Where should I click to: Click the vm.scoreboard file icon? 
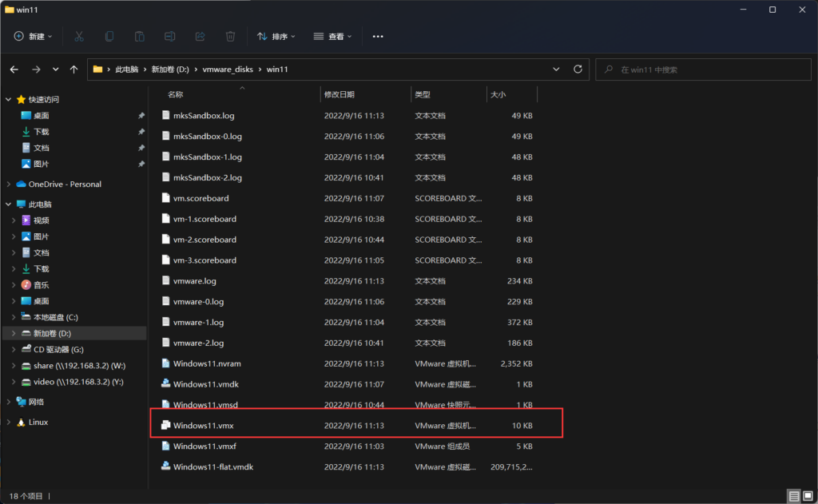point(165,198)
